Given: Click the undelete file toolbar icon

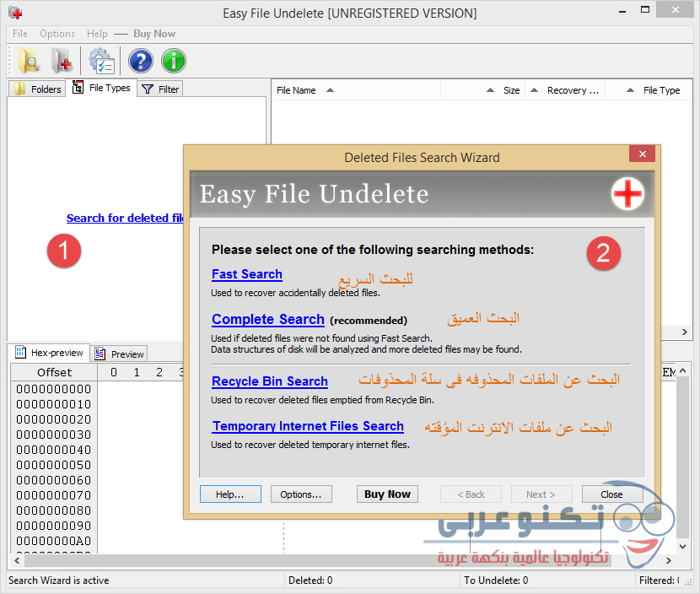Looking at the screenshot, I should coord(62,62).
